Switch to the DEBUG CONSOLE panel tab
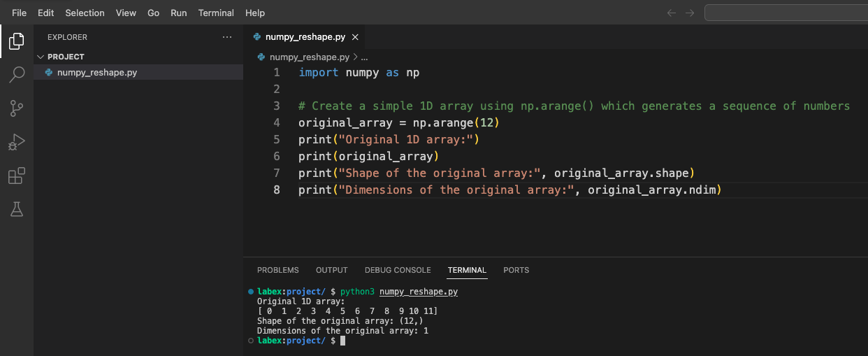Viewport: 868px width, 356px height. point(398,270)
